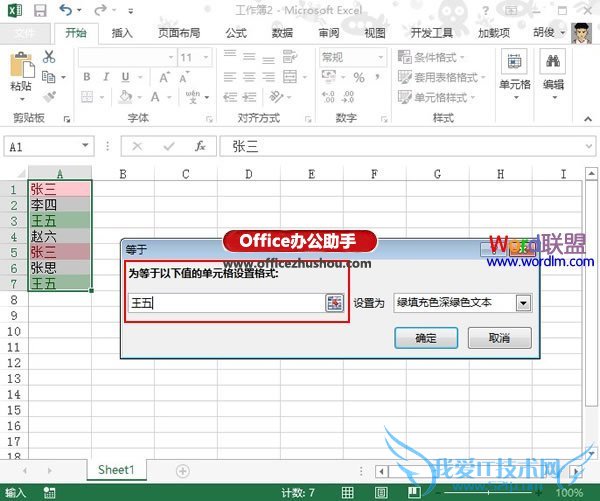Switch to Normal view in status bar
The image size is (600, 501).
pyautogui.click(x=347, y=492)
